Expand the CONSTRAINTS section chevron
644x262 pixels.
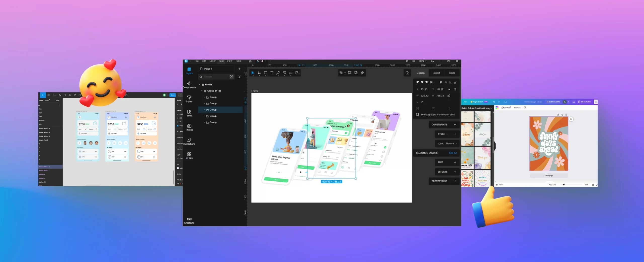(455, 125)
